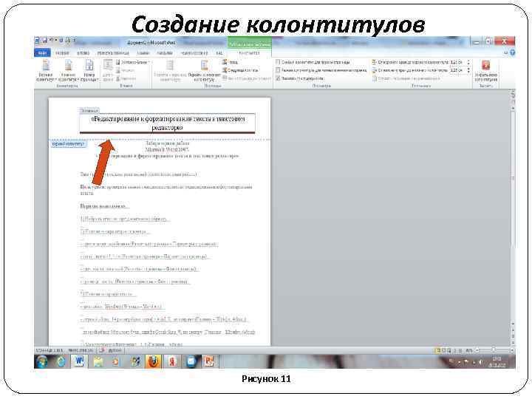Open the Файл tab
This screenshot has height=399, width=532.
coord(42,53)
